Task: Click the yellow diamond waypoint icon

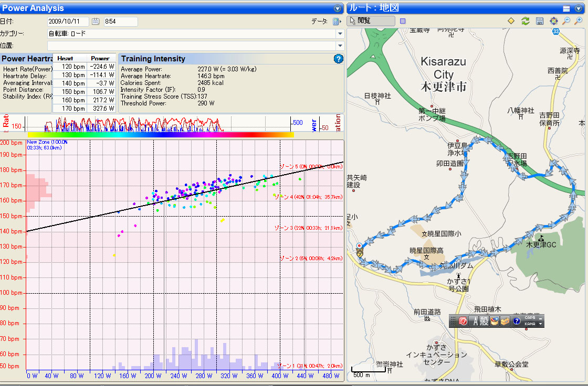Action: coord(511,21)
